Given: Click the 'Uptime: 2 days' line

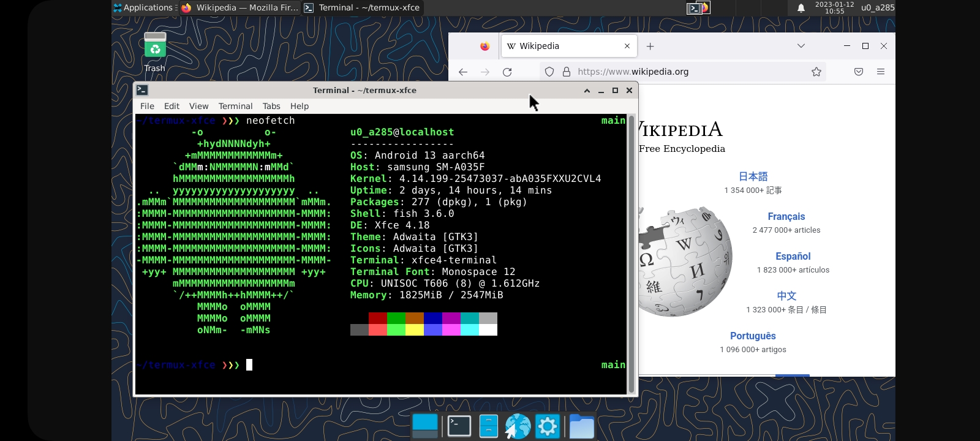Looking at the screenshot, I should click(x=451, y=190).
